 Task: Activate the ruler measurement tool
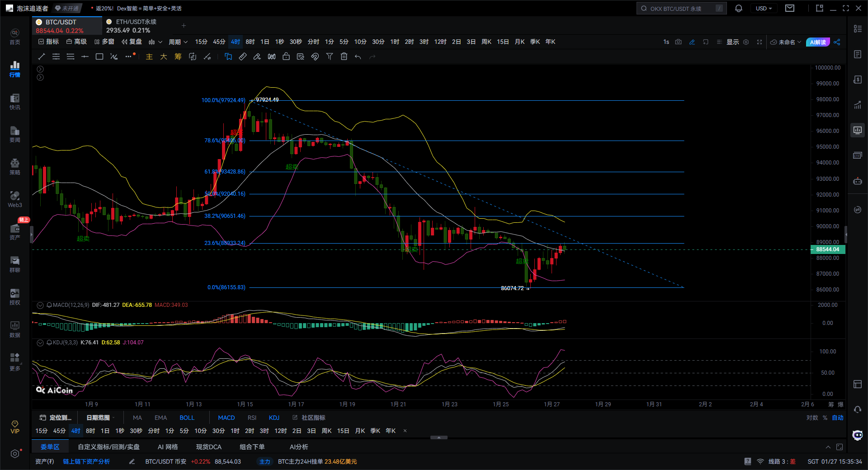(243, 56)
